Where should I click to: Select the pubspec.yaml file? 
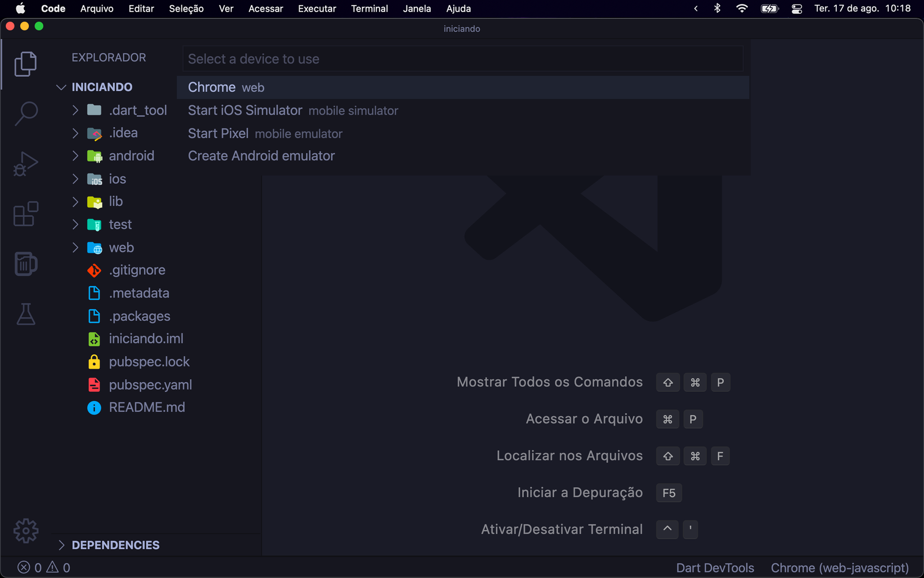(x=150, y=384)
